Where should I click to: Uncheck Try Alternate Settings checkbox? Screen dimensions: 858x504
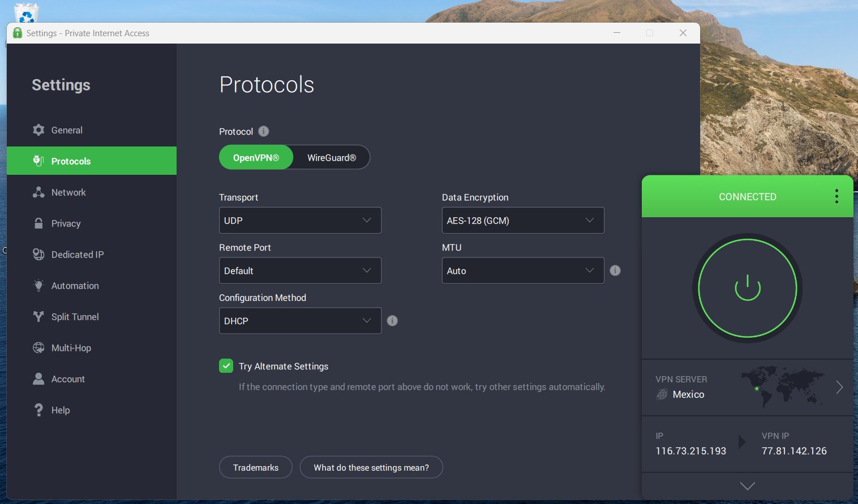(226, 366)
